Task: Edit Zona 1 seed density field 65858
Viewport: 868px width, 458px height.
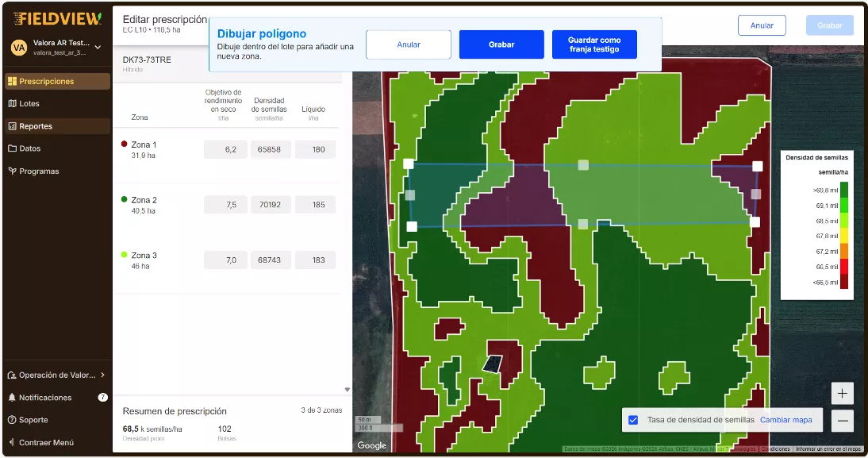Action: 269,150
